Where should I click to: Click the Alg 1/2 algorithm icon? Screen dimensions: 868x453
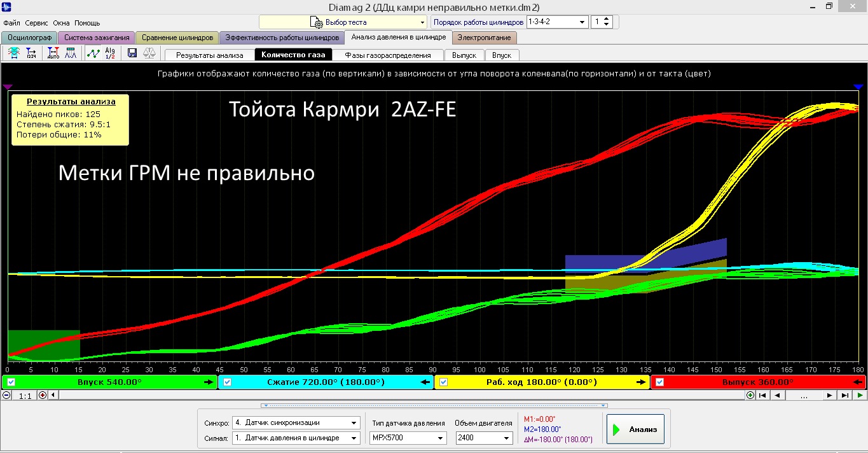click(110, 53)
